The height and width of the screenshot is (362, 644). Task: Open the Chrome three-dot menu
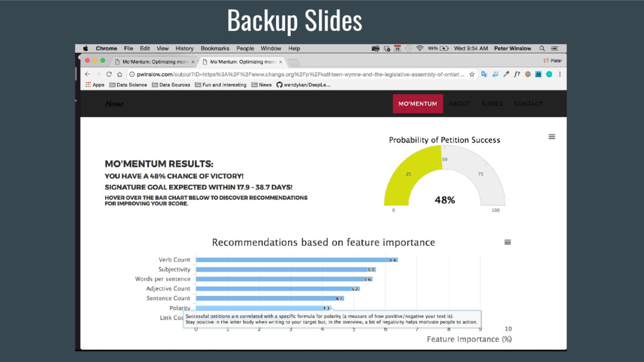coord(560,74)
